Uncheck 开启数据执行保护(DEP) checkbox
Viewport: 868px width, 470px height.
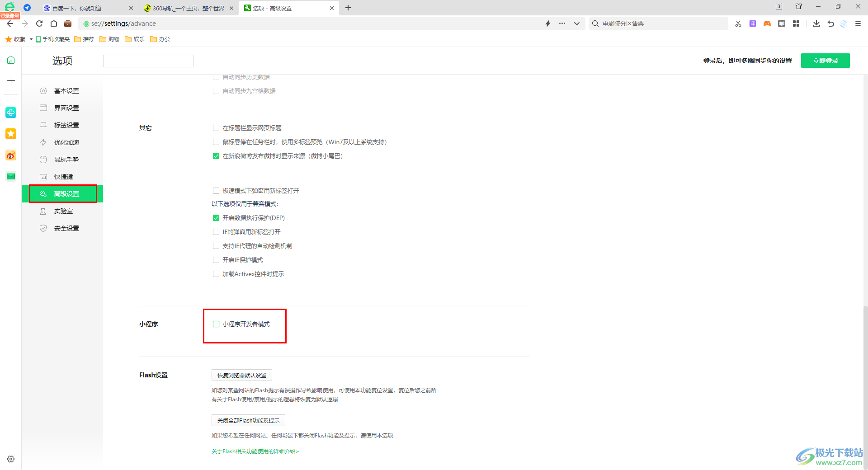coord(216,218)
